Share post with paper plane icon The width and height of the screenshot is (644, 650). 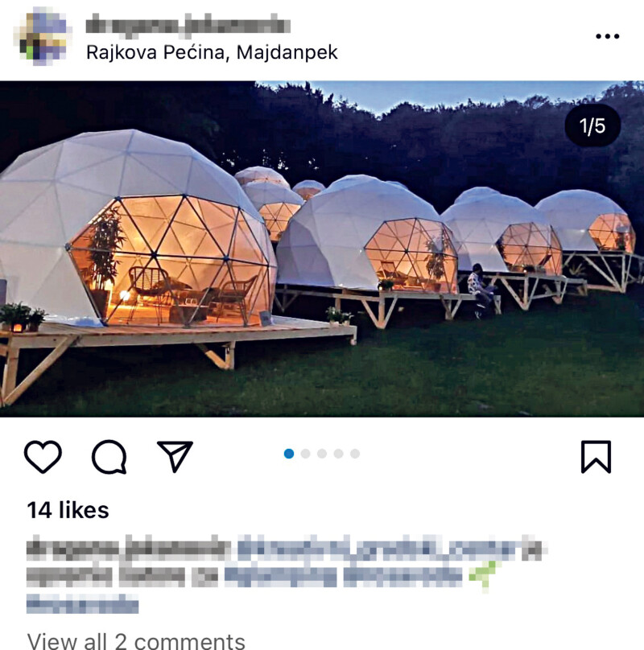pyautogui.click(x=175, y=456)
